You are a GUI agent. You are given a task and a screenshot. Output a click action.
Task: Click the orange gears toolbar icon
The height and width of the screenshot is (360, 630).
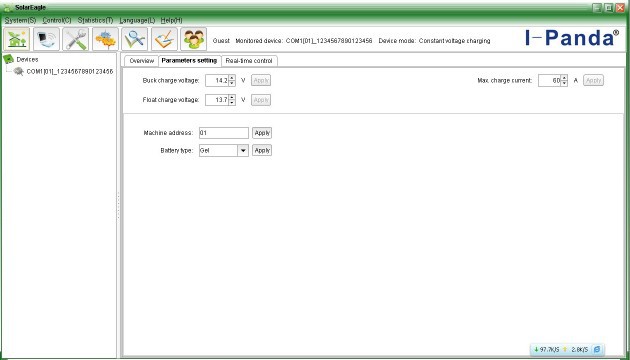point(105,39)
